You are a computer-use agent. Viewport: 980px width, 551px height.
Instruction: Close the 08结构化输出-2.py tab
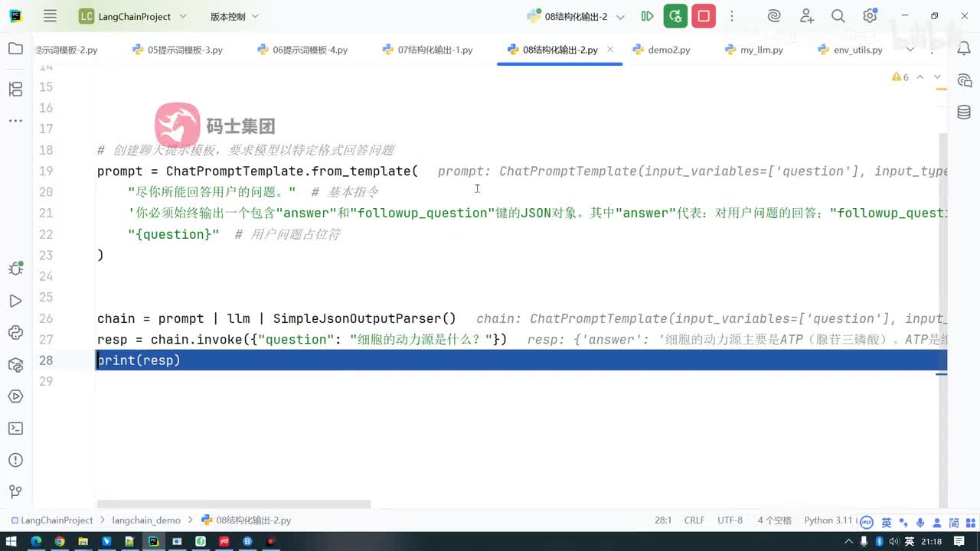pyautogui.click(x=610, y=50)
